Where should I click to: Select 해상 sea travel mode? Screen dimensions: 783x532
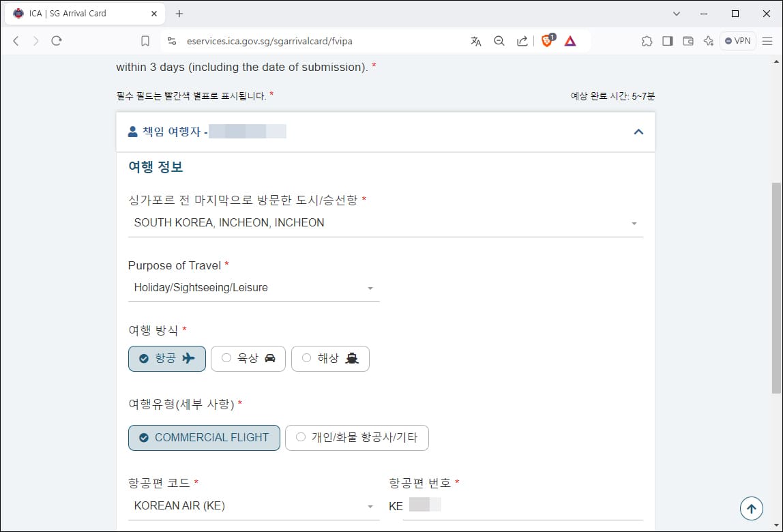[x=330, y=359]
